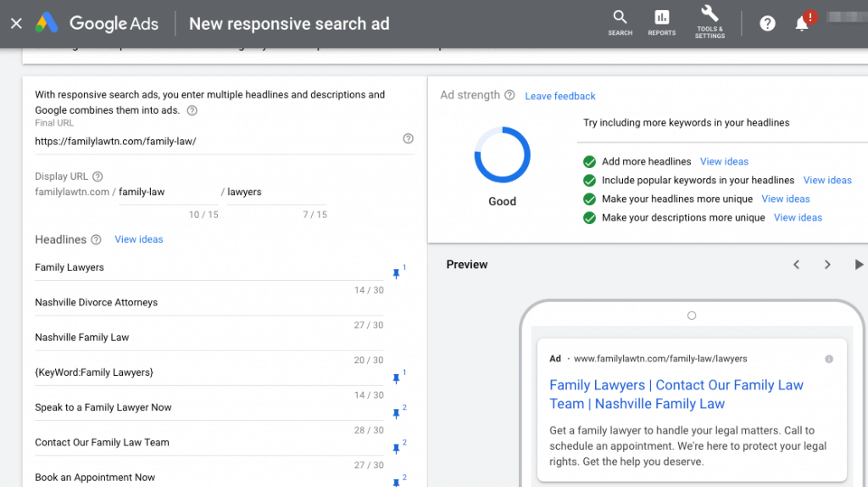View ideas for Add more headlines
The height and width of the screenshot is (487, 868).
click(724, 161)
